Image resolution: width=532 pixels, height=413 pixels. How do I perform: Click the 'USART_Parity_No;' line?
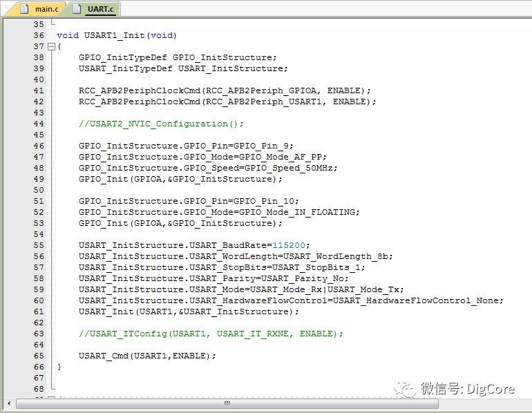[213, 278]
